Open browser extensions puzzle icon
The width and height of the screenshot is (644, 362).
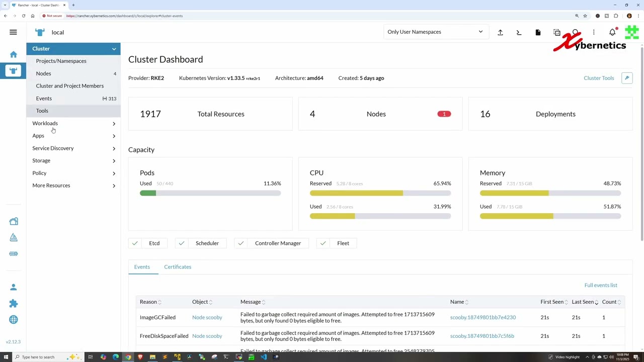[x=616, y=16]
